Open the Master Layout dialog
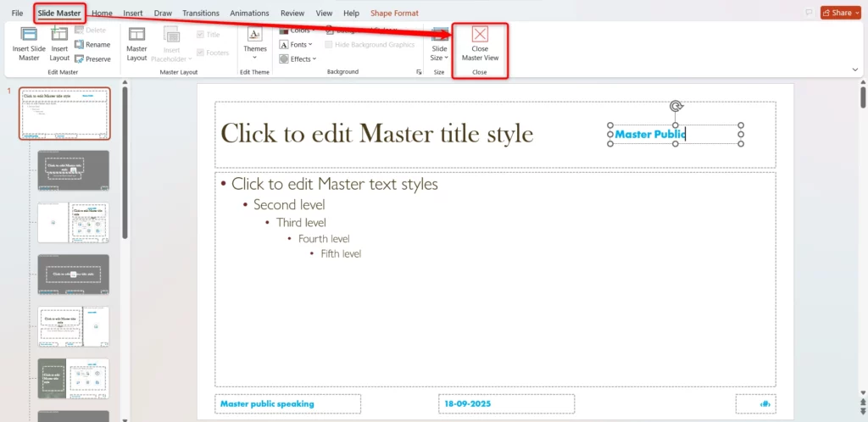868x422 pixels. [136, 42]
